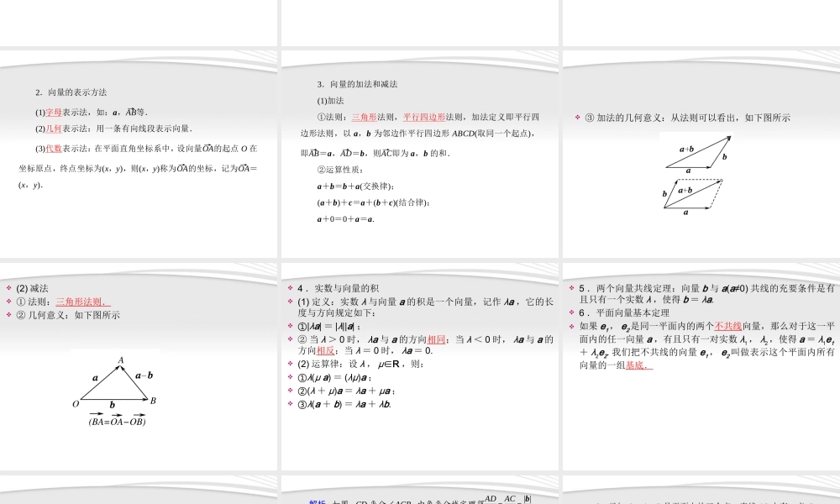Click the red 三角形法则. in the 减法 slide
The width and height of the screenshot is (840, 504).
(83, 302)
